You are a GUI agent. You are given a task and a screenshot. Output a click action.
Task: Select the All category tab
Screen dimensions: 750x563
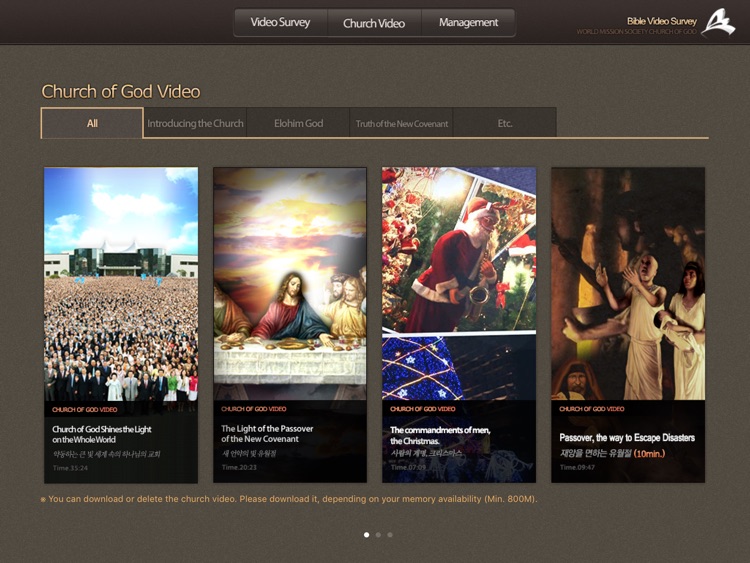click(x=92, y=123)
